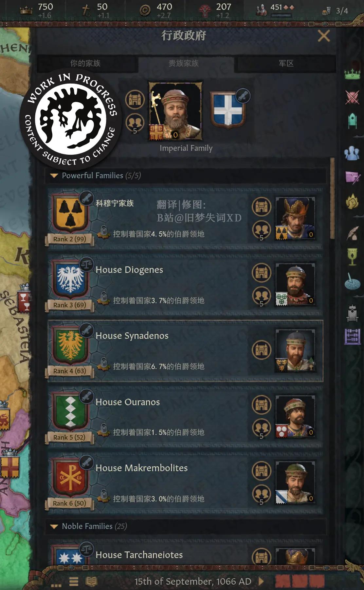Screen dimensions: 364x590
Task: Open the abacus icon in the sidebar
Action: [352, 337]
